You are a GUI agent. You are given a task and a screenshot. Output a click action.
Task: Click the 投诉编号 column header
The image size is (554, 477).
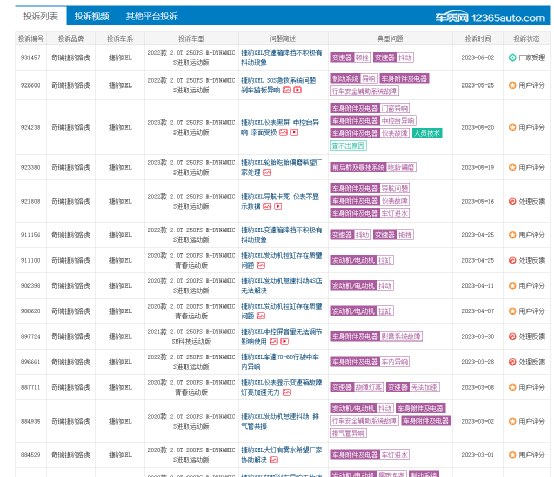coord(31,39)
